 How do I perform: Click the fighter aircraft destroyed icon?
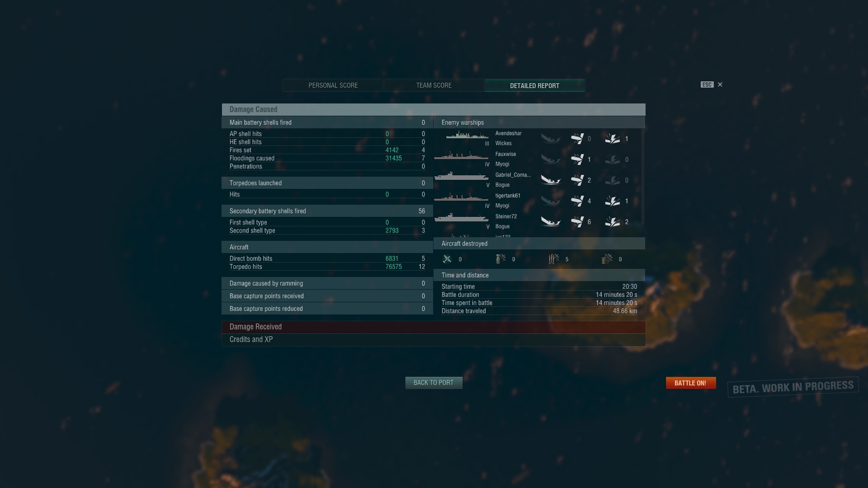[447, 259]
